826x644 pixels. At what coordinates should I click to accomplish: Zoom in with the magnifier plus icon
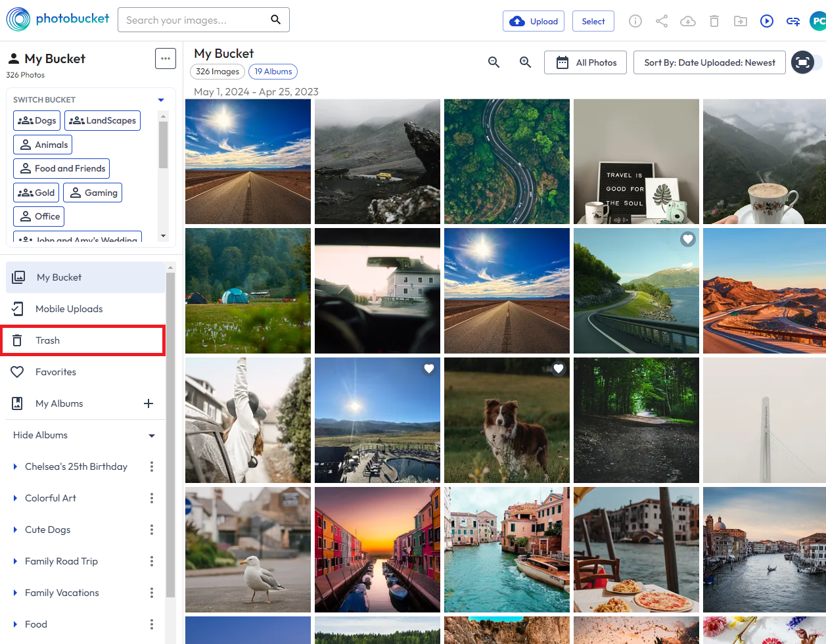point(525,62)
